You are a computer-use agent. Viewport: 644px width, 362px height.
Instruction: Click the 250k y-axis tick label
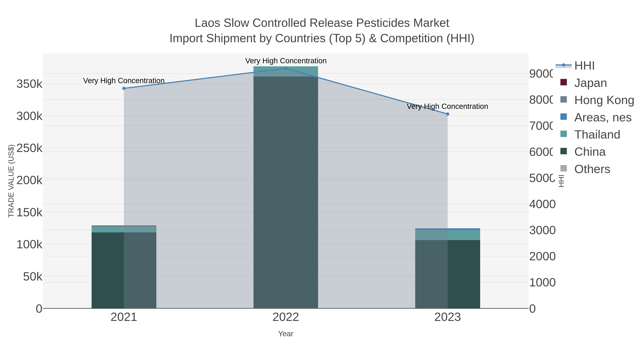[x=30, y=148]
